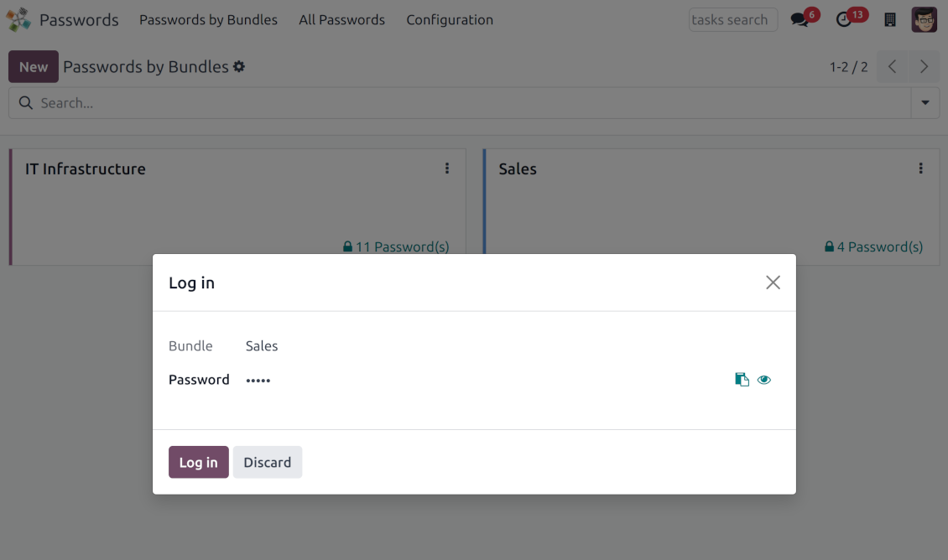Expand the search options dropdown arrow
Image resolution: width=948 pixels, height=560 pixels.
pyautogui.click(x=925, y=103)
